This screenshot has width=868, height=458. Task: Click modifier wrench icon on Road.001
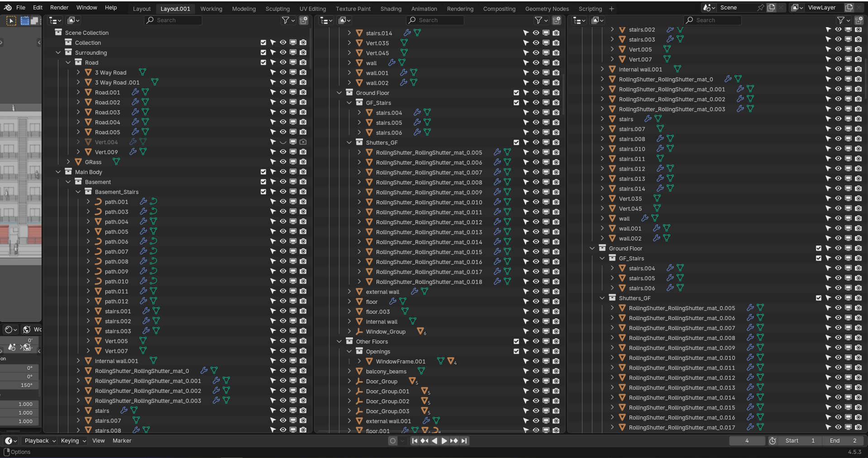135,92
